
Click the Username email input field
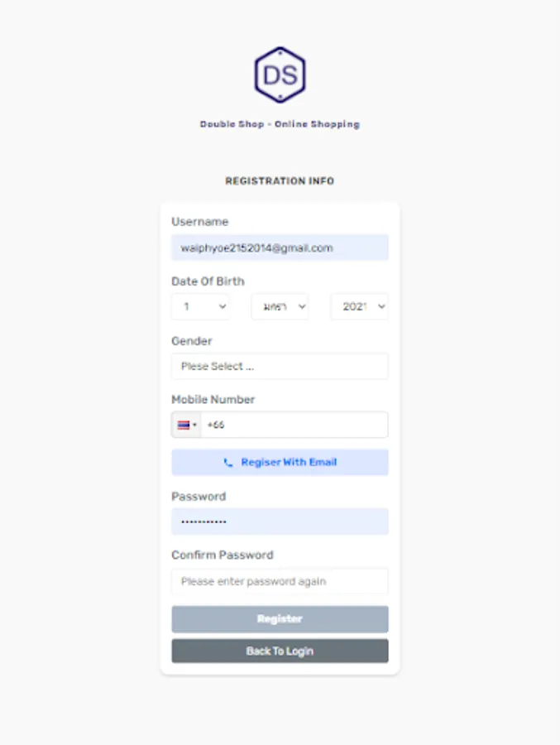[x=280, y=248]
